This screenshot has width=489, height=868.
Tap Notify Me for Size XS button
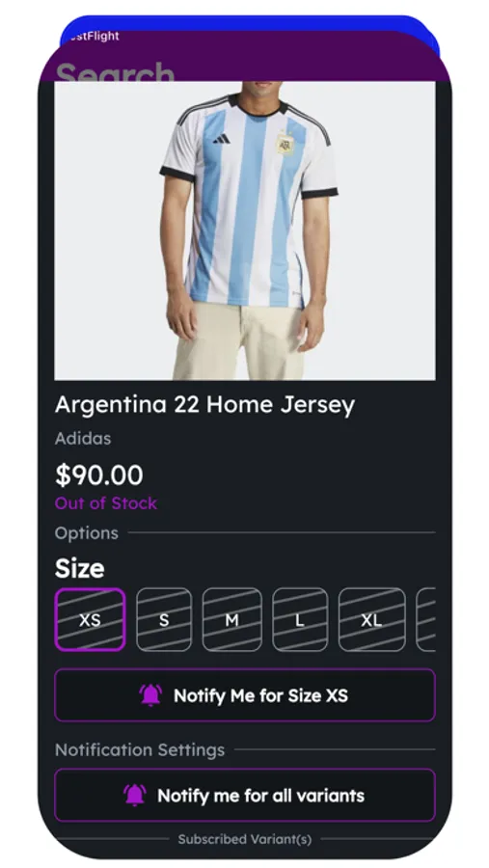click(x=245, y=695)
